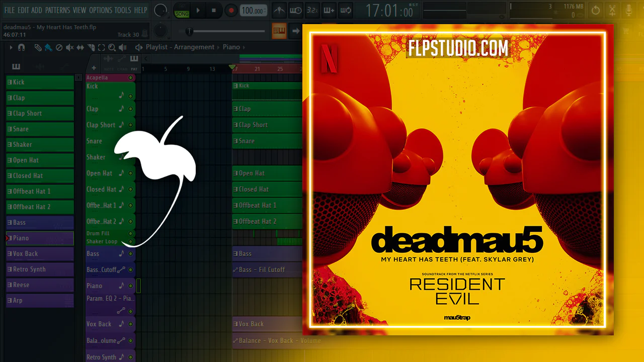Screen dimensions: 644x362
Task: Mute the Closed Hat playlist track
Action: 131,190
